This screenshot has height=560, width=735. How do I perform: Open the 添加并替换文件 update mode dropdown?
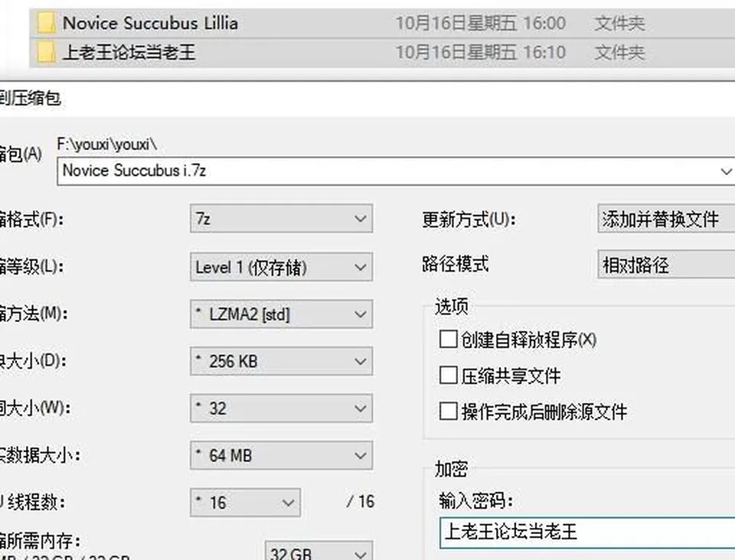(x=666, y=218)
